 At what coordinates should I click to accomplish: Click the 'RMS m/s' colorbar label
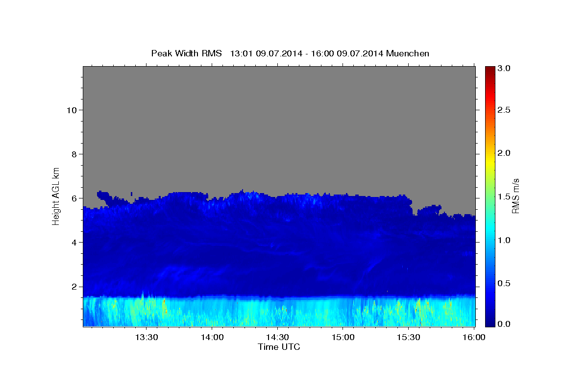[x=515, y=196]
